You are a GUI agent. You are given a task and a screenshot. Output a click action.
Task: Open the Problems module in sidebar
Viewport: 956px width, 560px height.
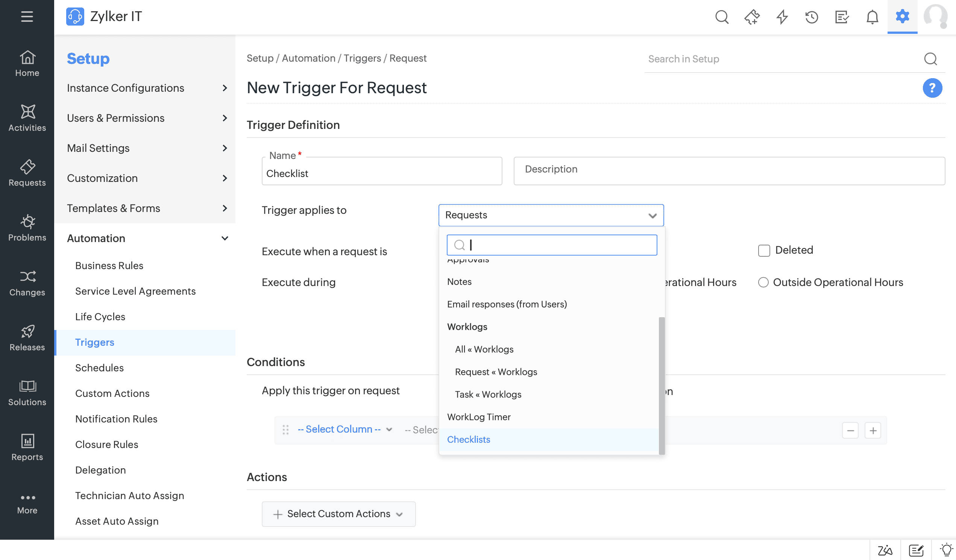[27, 227]
